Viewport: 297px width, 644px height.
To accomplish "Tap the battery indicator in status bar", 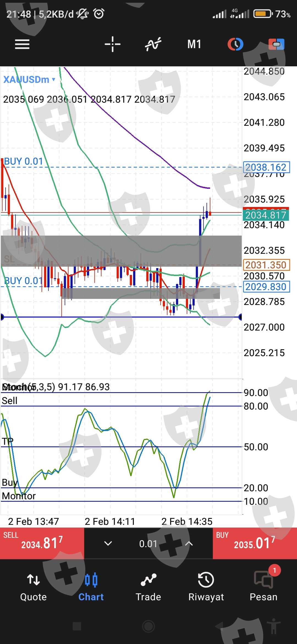I will pos(263,14).
